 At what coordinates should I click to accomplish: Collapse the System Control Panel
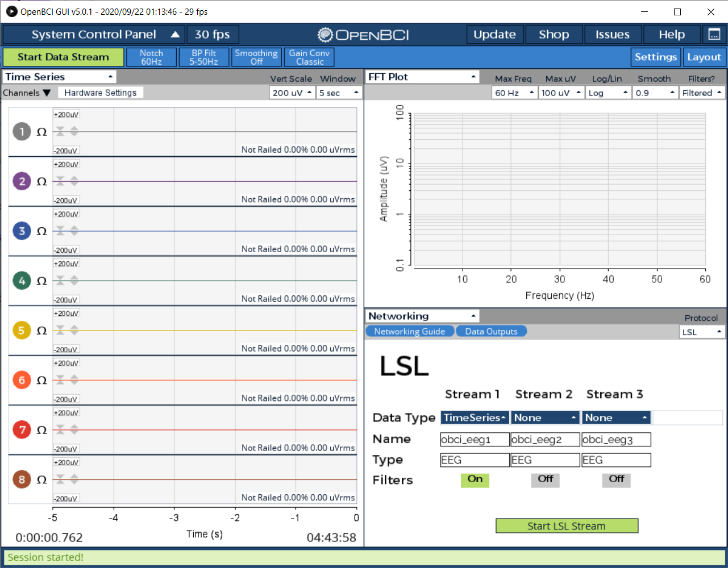coord(94,35)
